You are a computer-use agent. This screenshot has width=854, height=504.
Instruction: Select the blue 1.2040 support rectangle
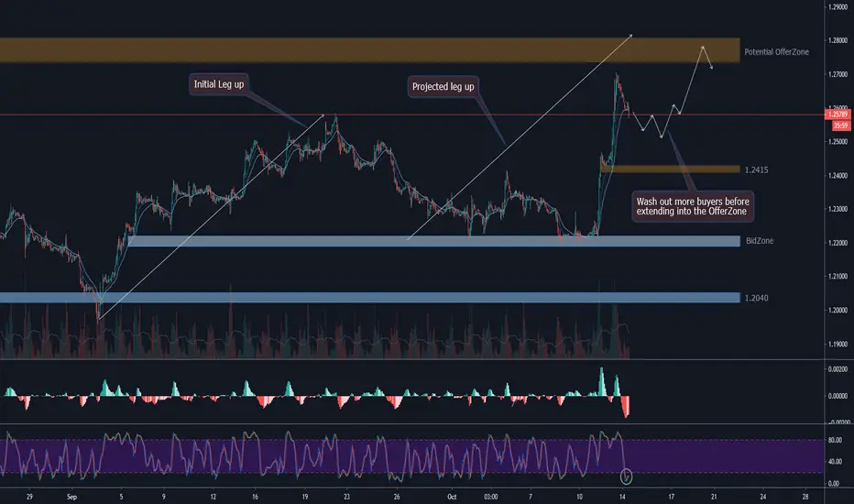point(370,298)
